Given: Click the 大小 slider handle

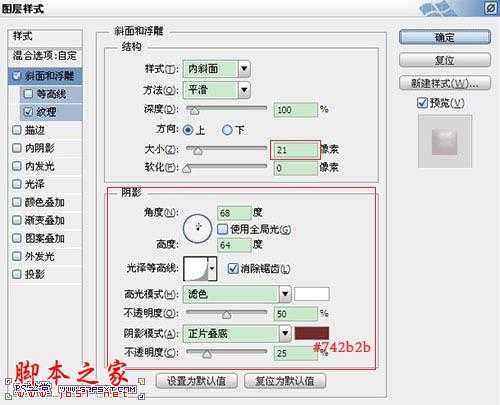Looking at the screenshot, I should (198, 151).
